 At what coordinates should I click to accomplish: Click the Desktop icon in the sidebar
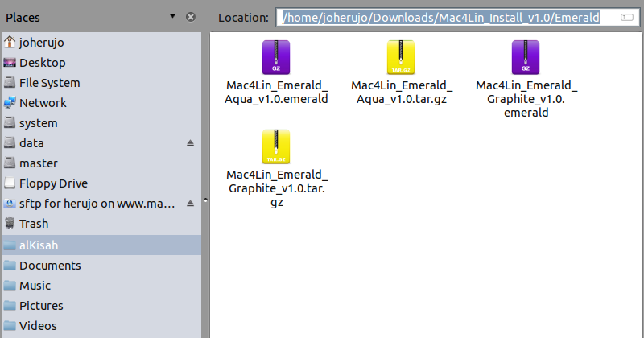[x=10, y=63]
